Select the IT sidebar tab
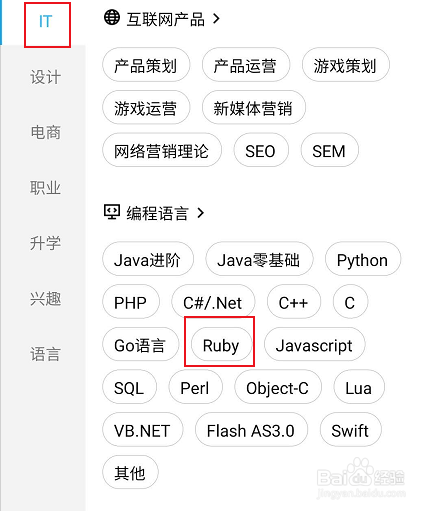This screenshot has height=511, width=434. coord(45,22)
